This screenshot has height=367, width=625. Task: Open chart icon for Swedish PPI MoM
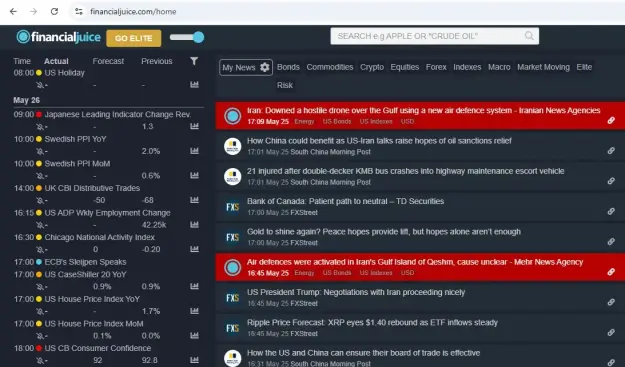pyautogui.click(x=194, y=175)
